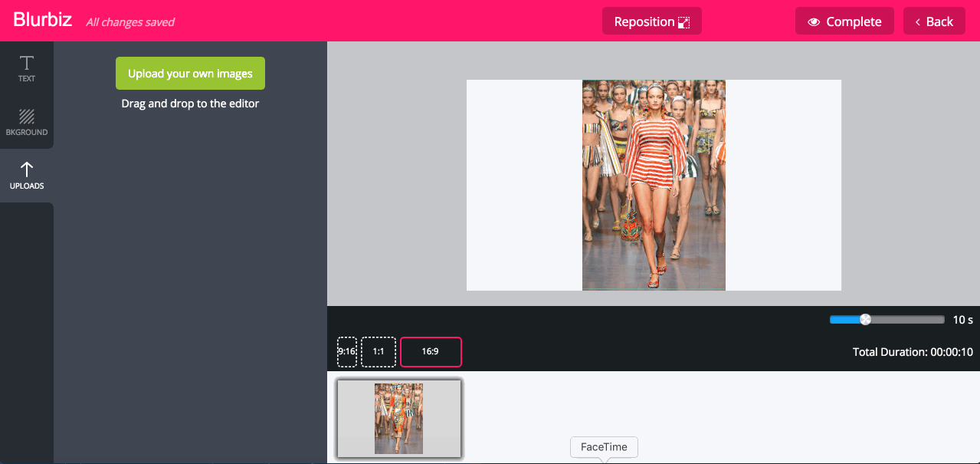Viewport: 980px width, 464px height.
Task: Choose the 16:9 aspect ratio
Action: tap(431, 352)
